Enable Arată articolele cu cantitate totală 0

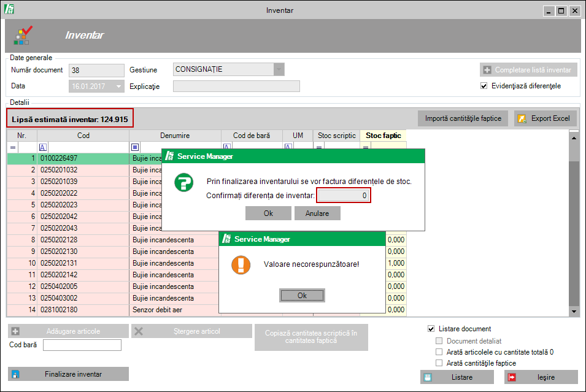439,352
